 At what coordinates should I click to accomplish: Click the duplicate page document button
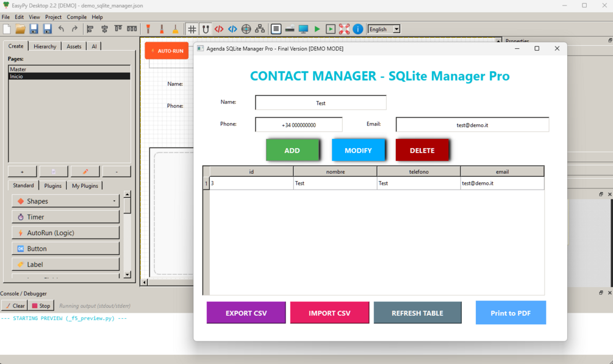tap(54, 172)
